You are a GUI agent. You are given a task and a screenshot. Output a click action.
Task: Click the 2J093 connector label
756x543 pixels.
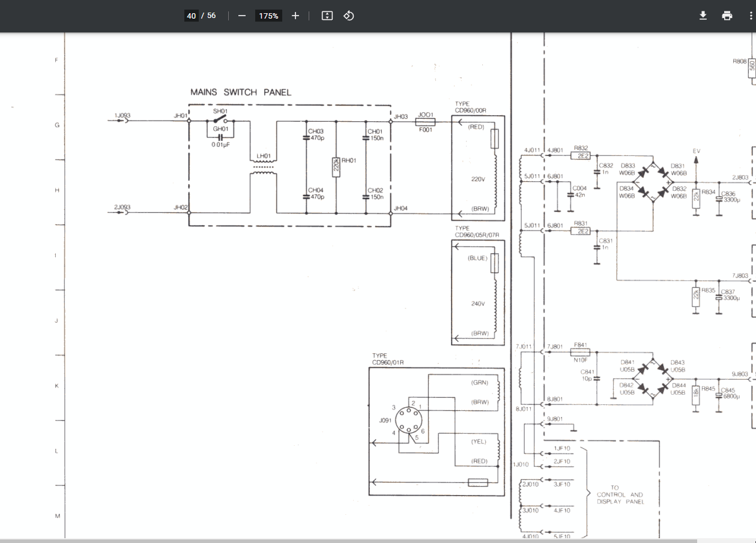pos(122,207)
